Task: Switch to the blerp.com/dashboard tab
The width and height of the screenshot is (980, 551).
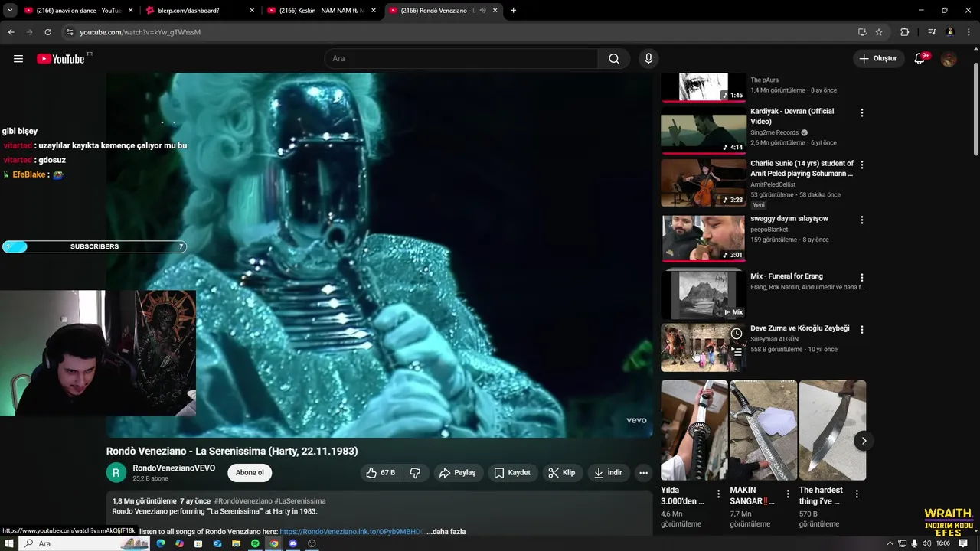Action: pos(199,11)
